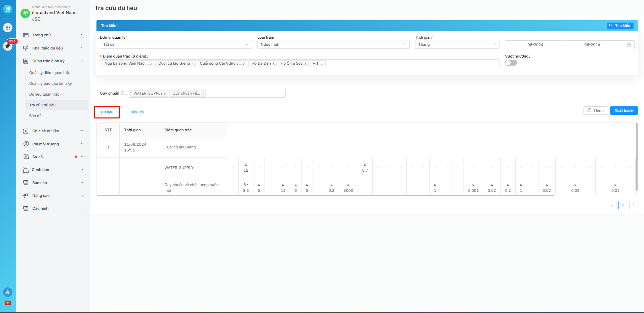Click the Khai thác dữ liệu icon
644x313 pixels.
click(26, 48)
